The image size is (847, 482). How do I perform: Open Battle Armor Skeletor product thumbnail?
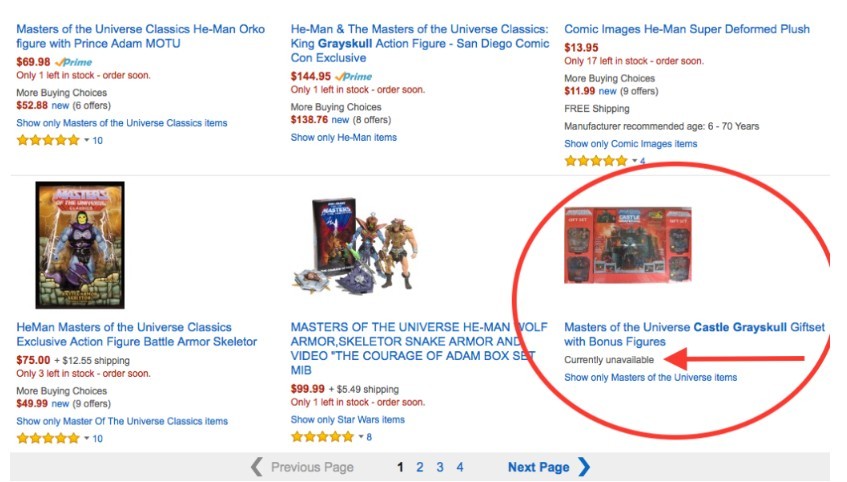point(80,245)
